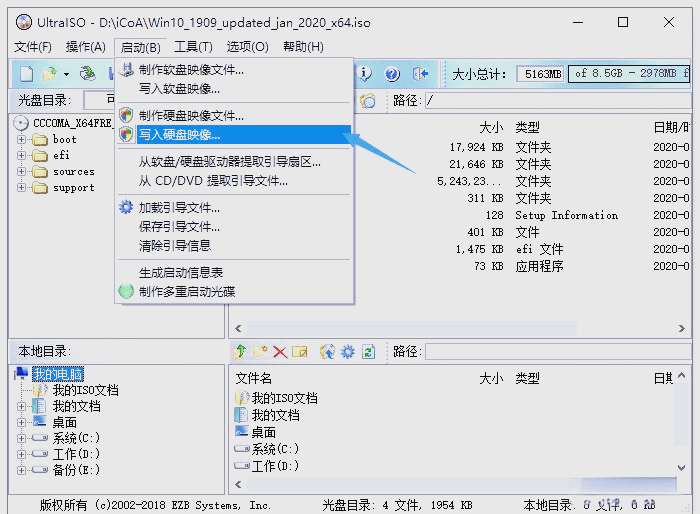
Task: Click the CCCOMA_X64FRE disc root icon
Action: pos(21,123)
